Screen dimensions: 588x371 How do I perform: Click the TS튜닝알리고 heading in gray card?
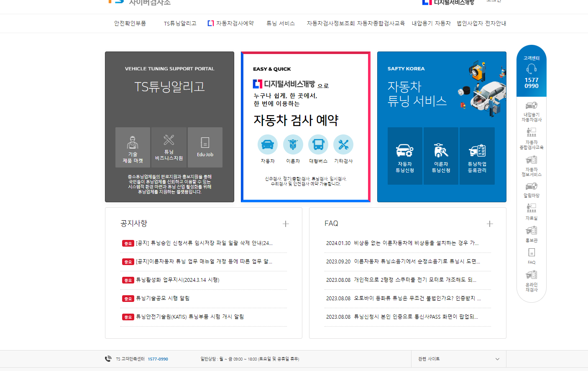point(169,87)
